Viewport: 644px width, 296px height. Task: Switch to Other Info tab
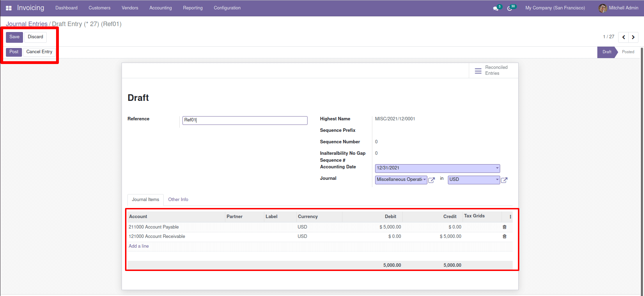pos(178,200)
